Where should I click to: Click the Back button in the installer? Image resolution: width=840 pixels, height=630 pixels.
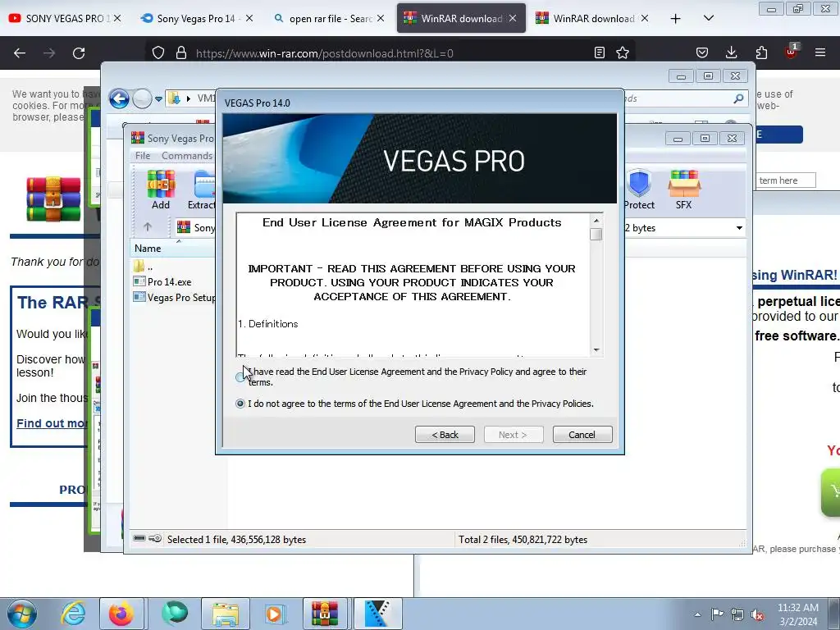pyautogui.click(x=445, y=435)
